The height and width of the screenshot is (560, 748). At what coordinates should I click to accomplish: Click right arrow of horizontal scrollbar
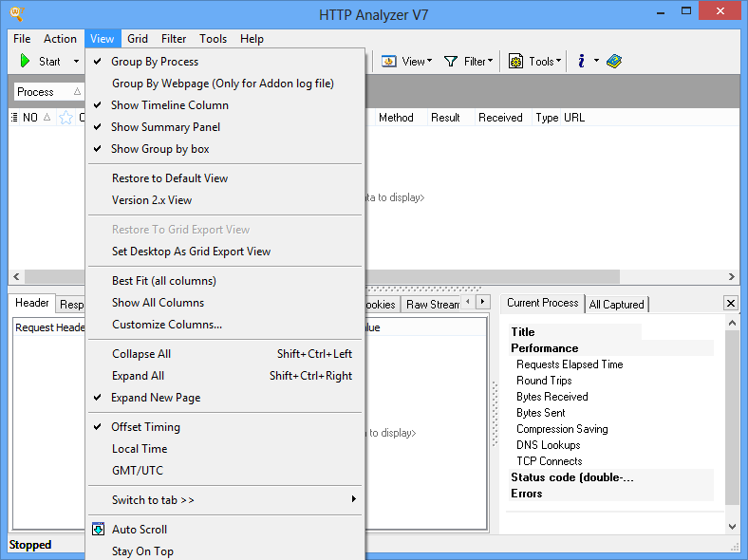[731, 276]
